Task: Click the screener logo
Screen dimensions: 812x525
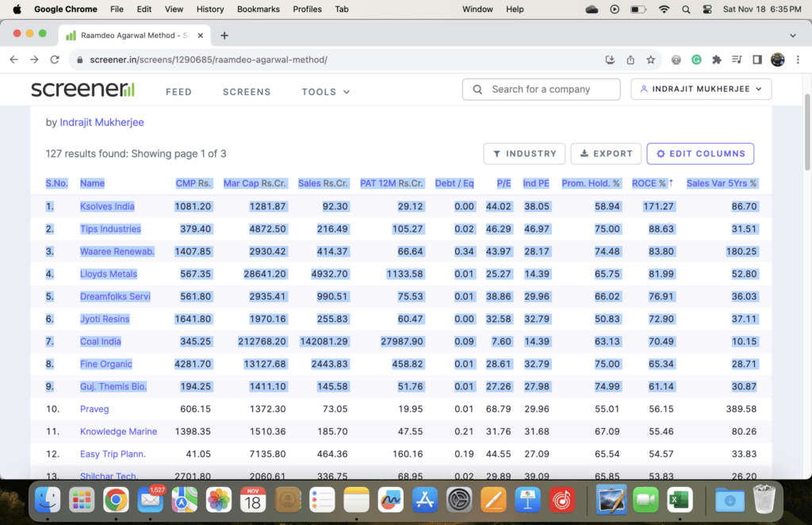Action: (82, 89)
